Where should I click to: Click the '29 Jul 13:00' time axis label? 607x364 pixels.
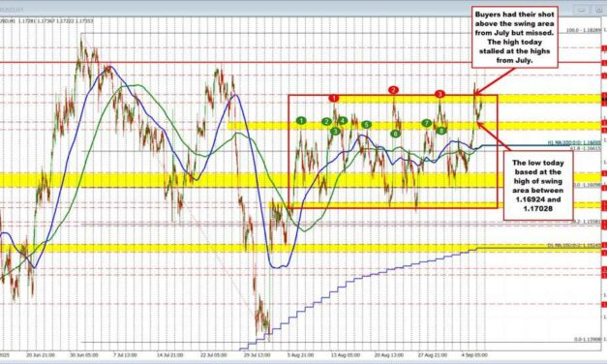coord(257,354)
